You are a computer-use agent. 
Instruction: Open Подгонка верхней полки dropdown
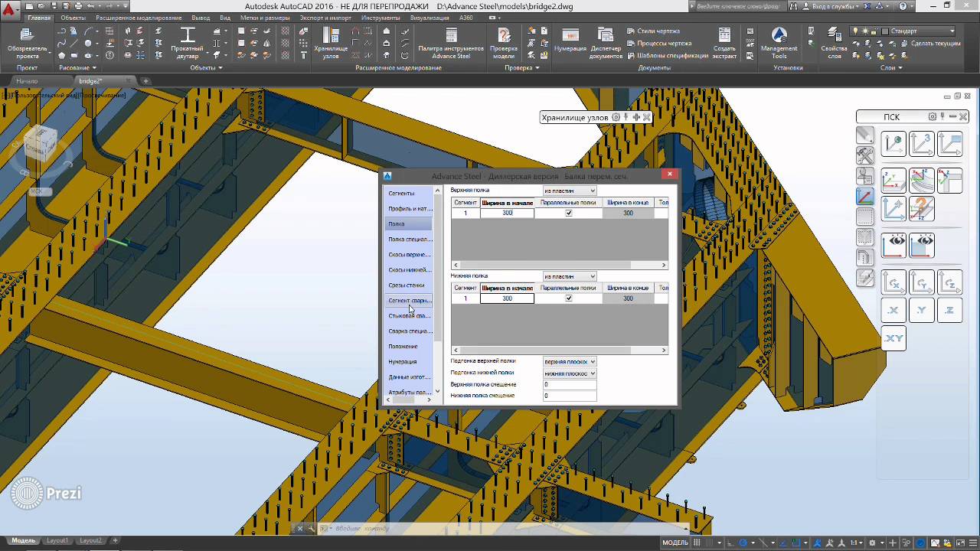570,361
